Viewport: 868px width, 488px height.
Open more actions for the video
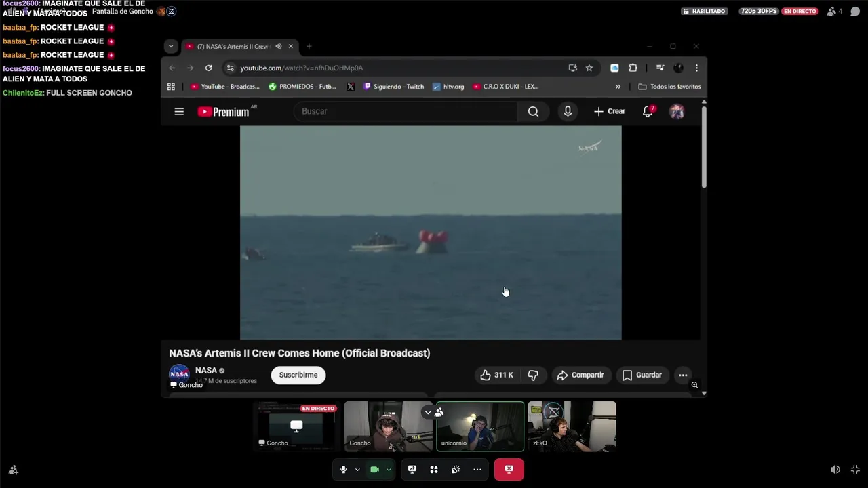click(683, 375)
